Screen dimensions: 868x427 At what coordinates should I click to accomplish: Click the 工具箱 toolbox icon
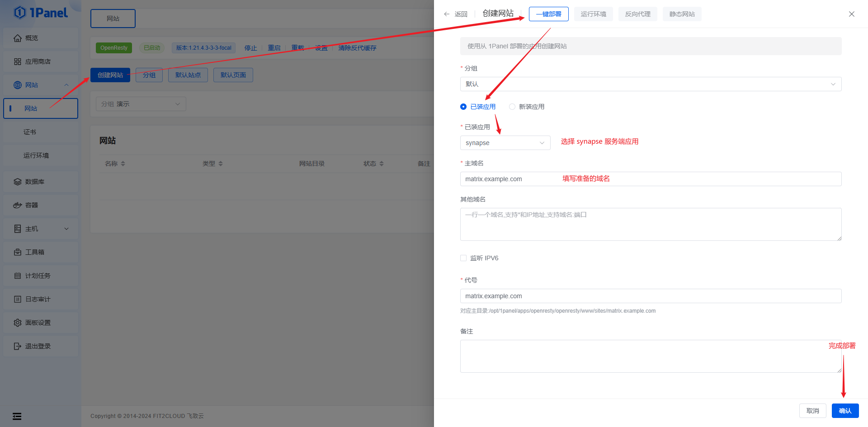(18, 252)
